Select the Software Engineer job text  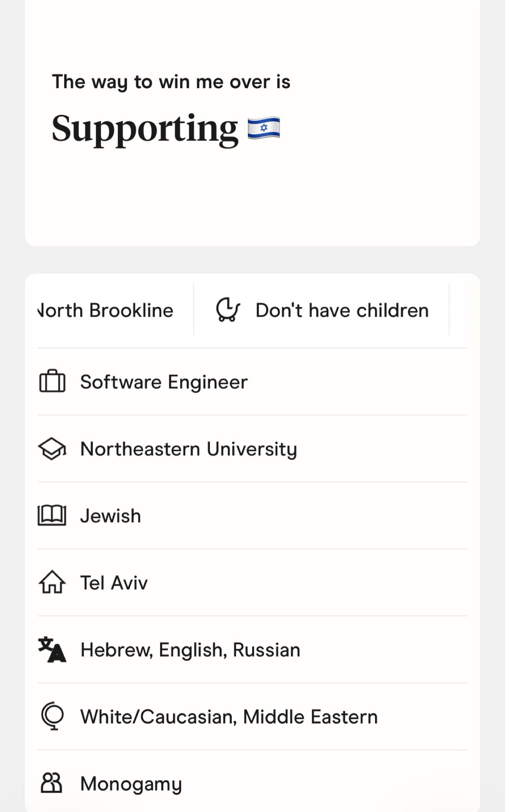(164, 382)
